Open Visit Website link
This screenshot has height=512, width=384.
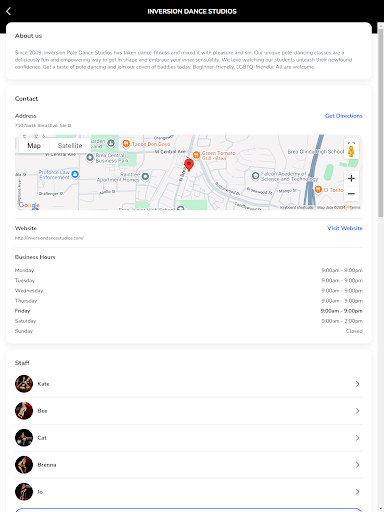(x=345, y=228)
